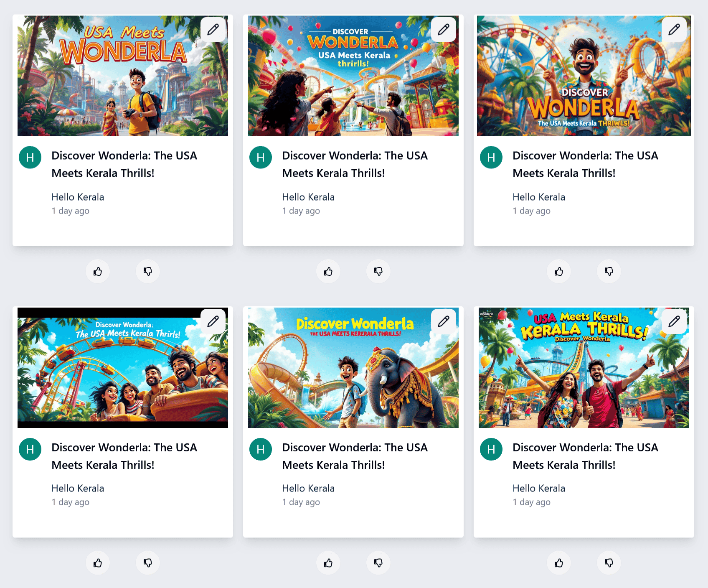Viewport: 708px width, 588px height.
Task: Dislike the elephant thumbnail card
Action: click(x=378, y=563)
